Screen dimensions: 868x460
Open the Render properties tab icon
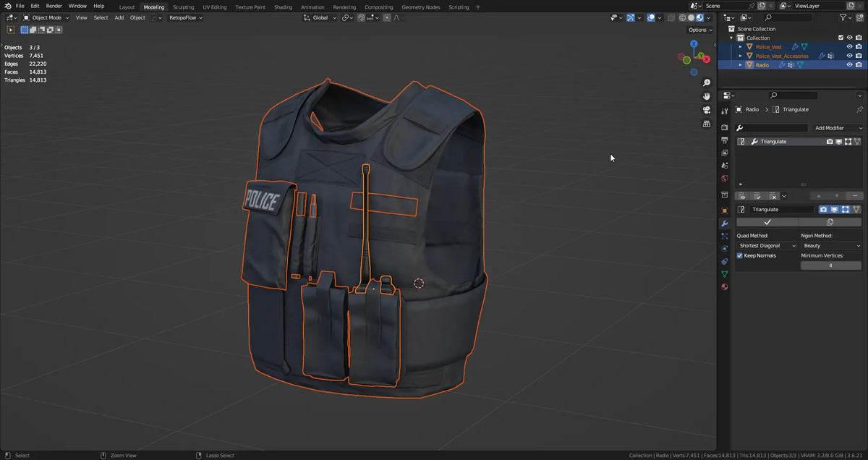tap(725, 128)
